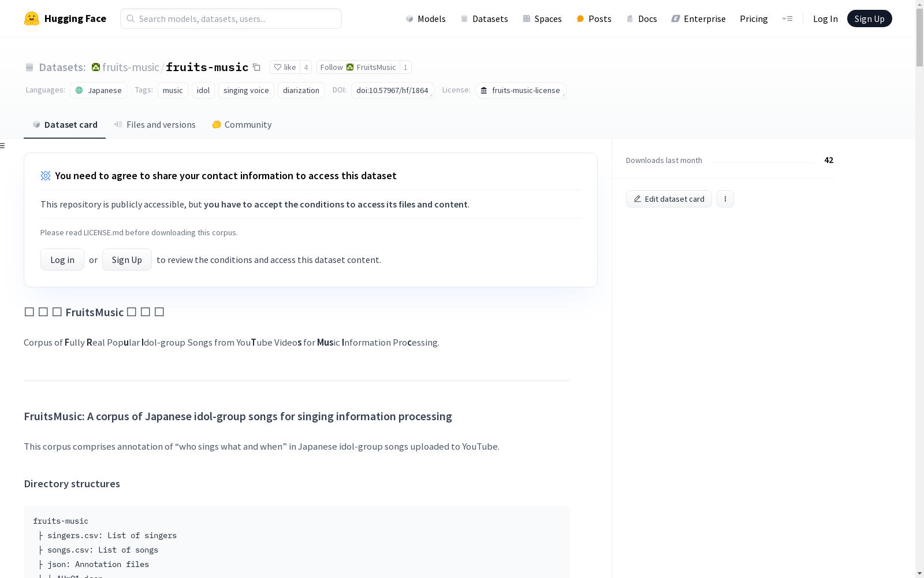
Task: Click the header Sign Up button
Action: 869,18
